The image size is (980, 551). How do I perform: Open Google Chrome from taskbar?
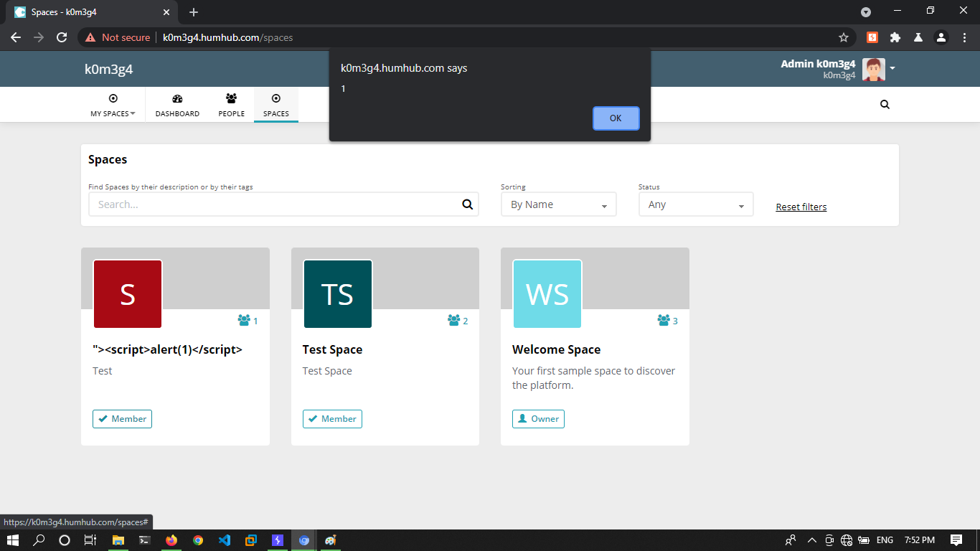198,540
